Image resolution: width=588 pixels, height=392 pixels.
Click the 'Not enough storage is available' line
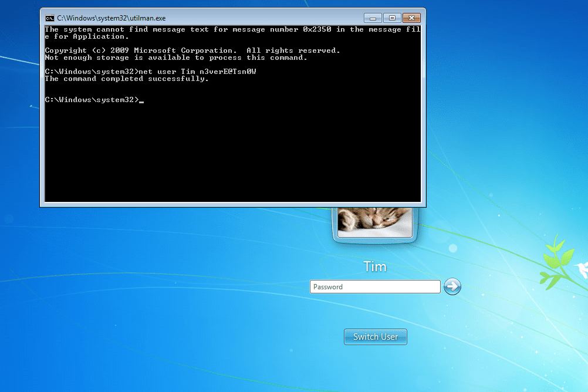tap(176, 58)
